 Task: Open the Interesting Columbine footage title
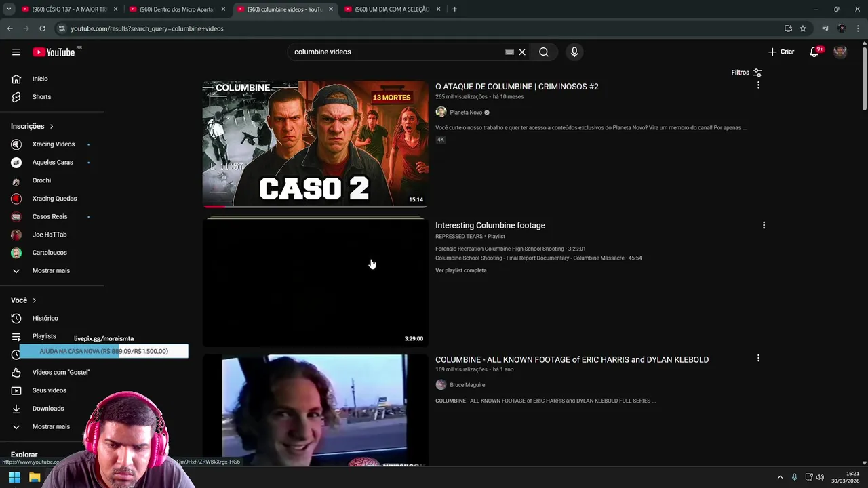coord(490,226)
